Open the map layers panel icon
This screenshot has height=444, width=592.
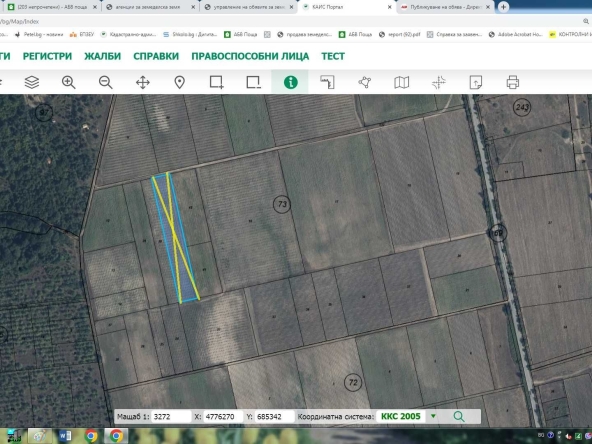coord(32,82)
